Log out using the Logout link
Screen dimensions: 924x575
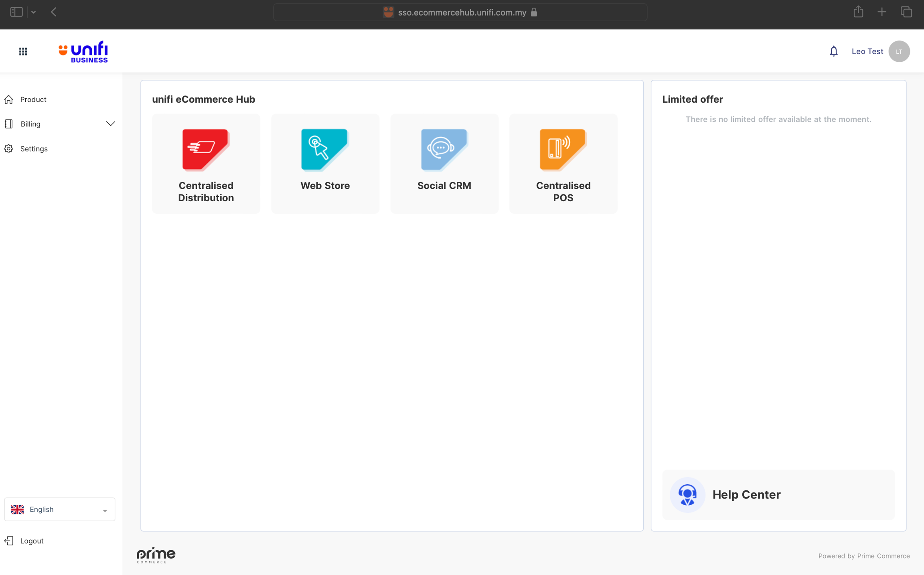31,541
